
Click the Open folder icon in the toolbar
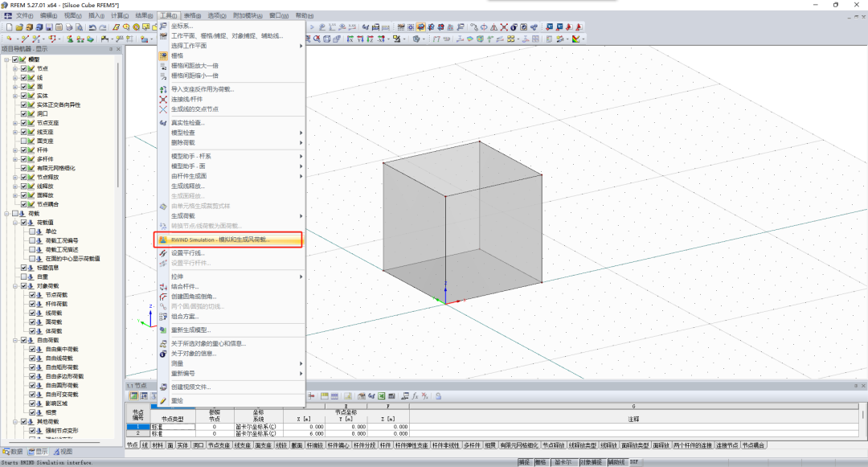(19, 27)
